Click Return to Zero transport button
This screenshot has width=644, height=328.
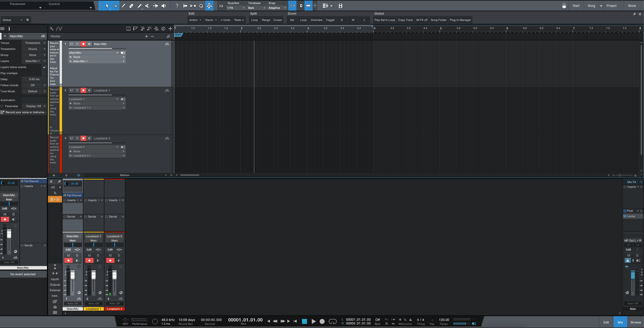tap(295, 321)
